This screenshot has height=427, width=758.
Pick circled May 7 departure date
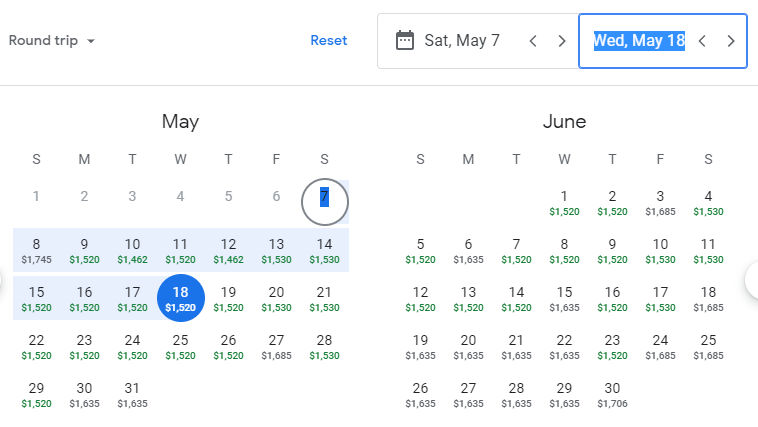pos(324,202)
